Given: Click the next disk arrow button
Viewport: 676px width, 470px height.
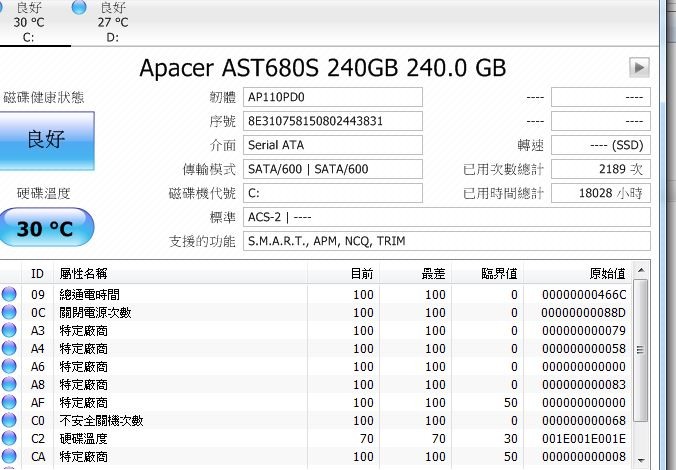Looking at the screenshot, I should coord(639,68).
